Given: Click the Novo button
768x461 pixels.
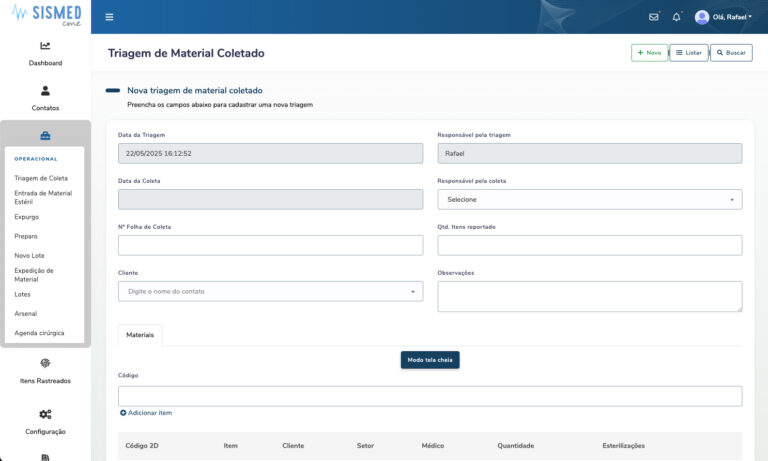Looking at the screenshot, I should pos(649,52).
